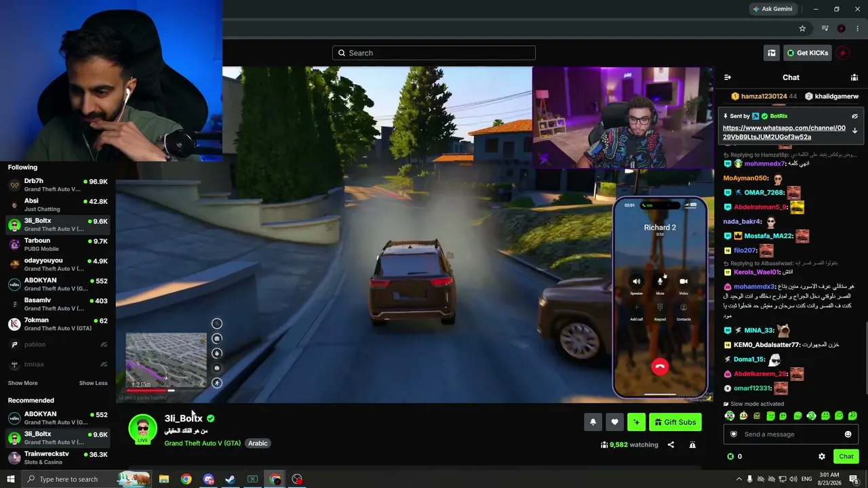Click the hamza1230124 top gifter badge

(x=764, y=96)
